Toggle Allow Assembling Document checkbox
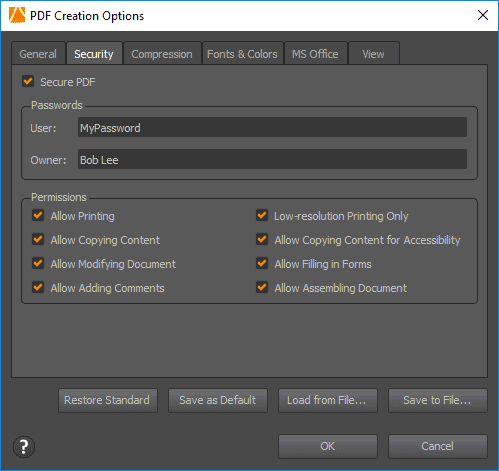This screenshot has height=471, width=499. coord(262,287)
